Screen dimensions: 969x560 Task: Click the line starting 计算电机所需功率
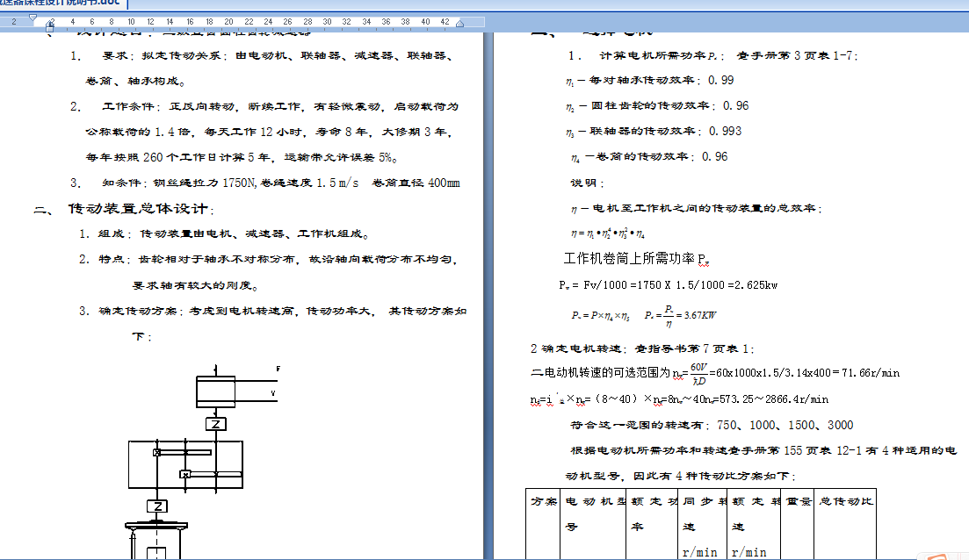tap(713, 55)
